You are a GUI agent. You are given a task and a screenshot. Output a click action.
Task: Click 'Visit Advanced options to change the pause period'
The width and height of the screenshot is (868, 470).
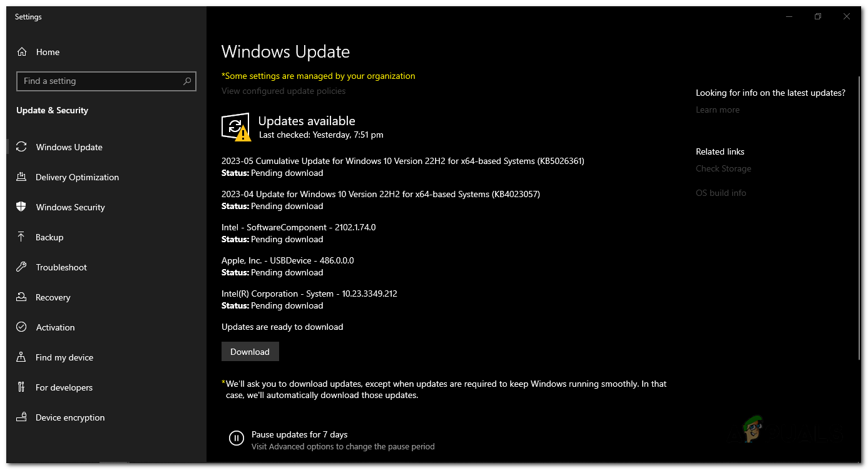click(343, 447)
